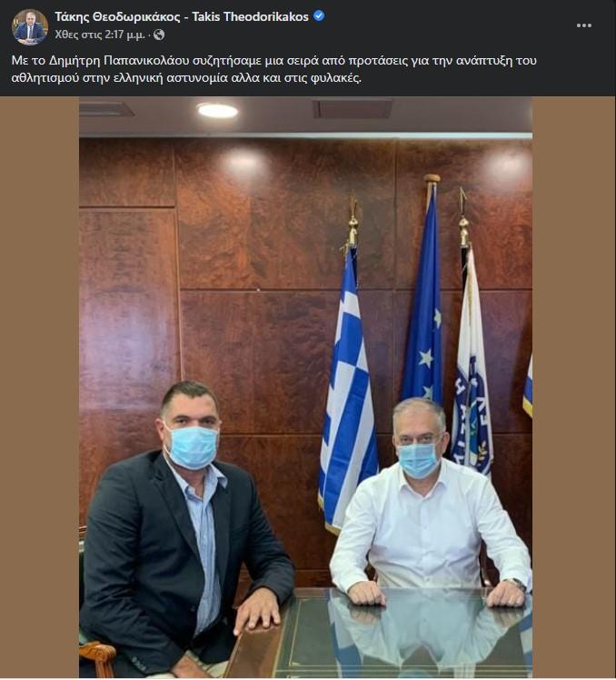Click the ceiling air vent in photo
This screenshot has width=616, height=680.
point(352,108)
